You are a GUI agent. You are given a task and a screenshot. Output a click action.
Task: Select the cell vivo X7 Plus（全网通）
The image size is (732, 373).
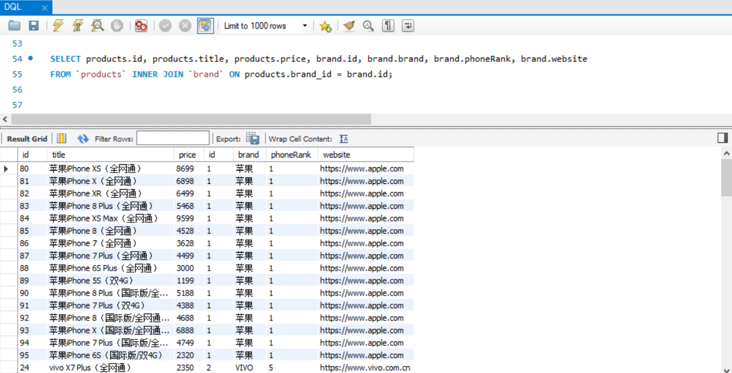tap(110, 368)
